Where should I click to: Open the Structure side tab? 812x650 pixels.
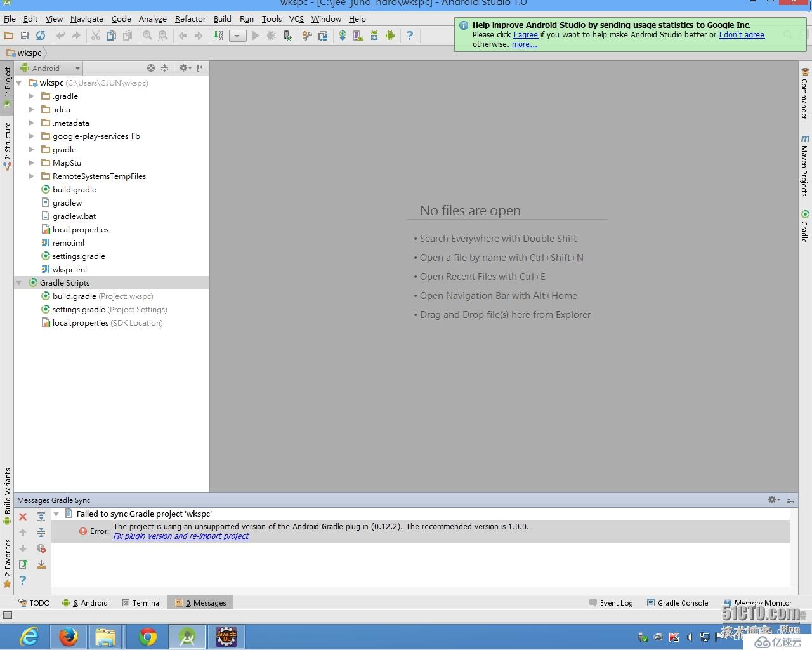tap(7, 146)
